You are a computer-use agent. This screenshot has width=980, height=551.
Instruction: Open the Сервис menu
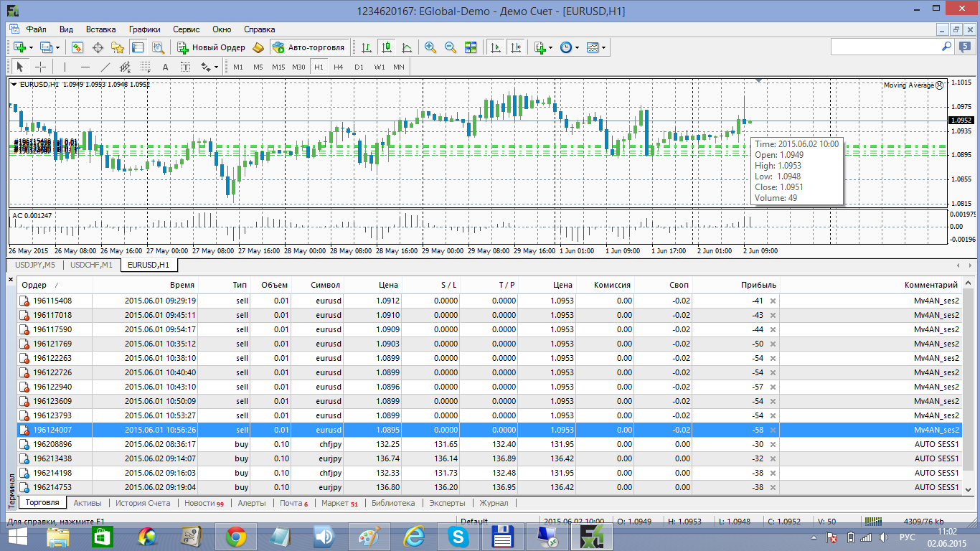pyautogui.click(x=187, y=29)
